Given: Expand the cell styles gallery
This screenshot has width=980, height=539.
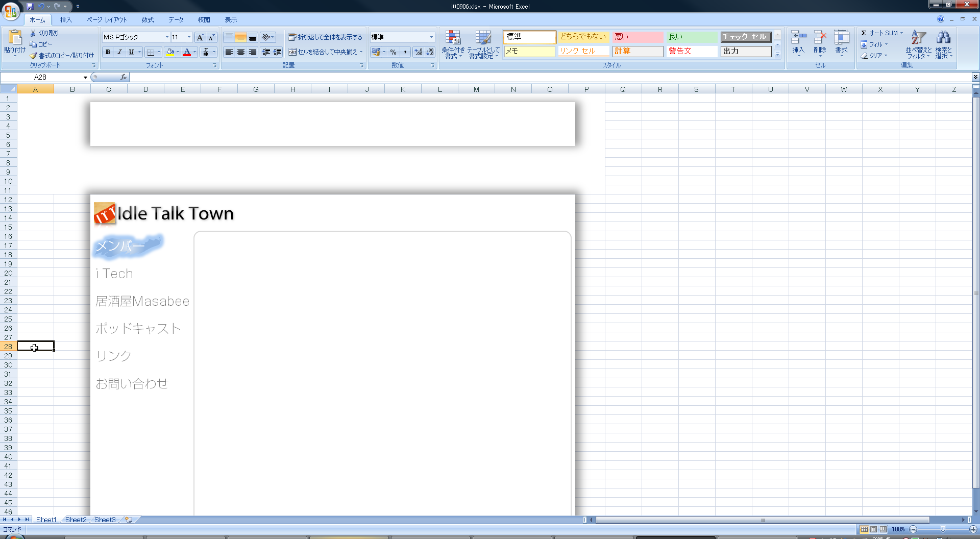Looking at the screenshot, I should [777, 54].
